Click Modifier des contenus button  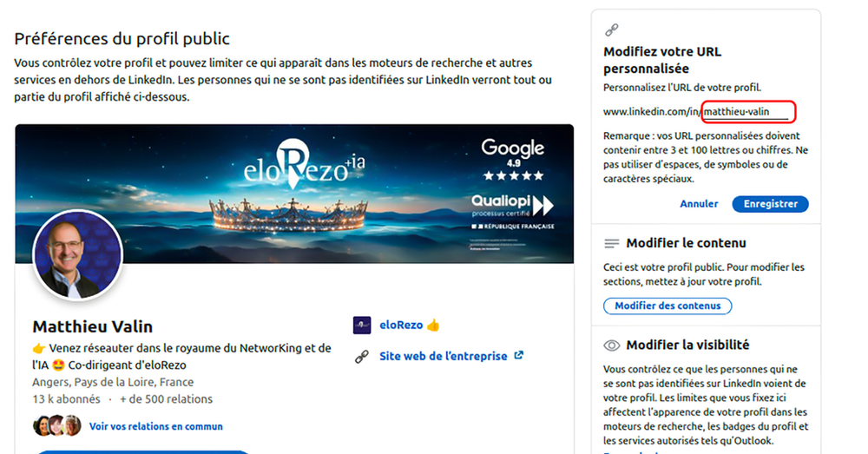[667, 306]
